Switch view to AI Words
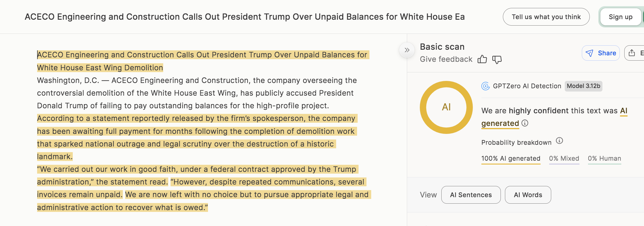Screen dimensions: 644x226 528,195
